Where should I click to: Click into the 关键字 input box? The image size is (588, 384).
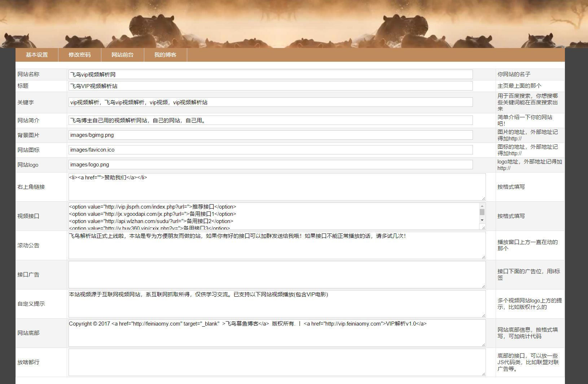click(x=271, y=102)
